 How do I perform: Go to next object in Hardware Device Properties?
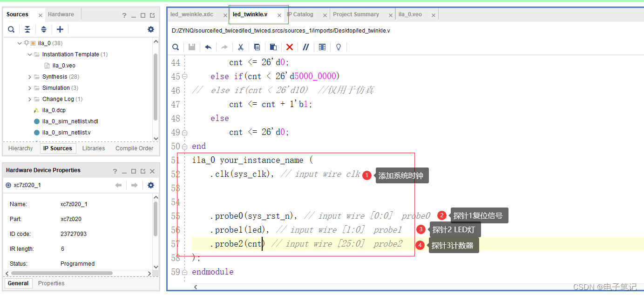134,185
